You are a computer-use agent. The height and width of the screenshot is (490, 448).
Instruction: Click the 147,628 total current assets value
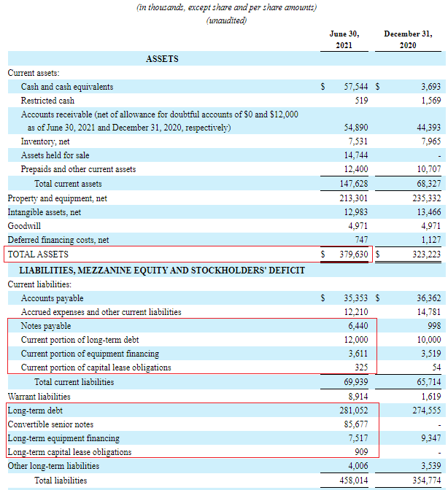coord(354,184)
